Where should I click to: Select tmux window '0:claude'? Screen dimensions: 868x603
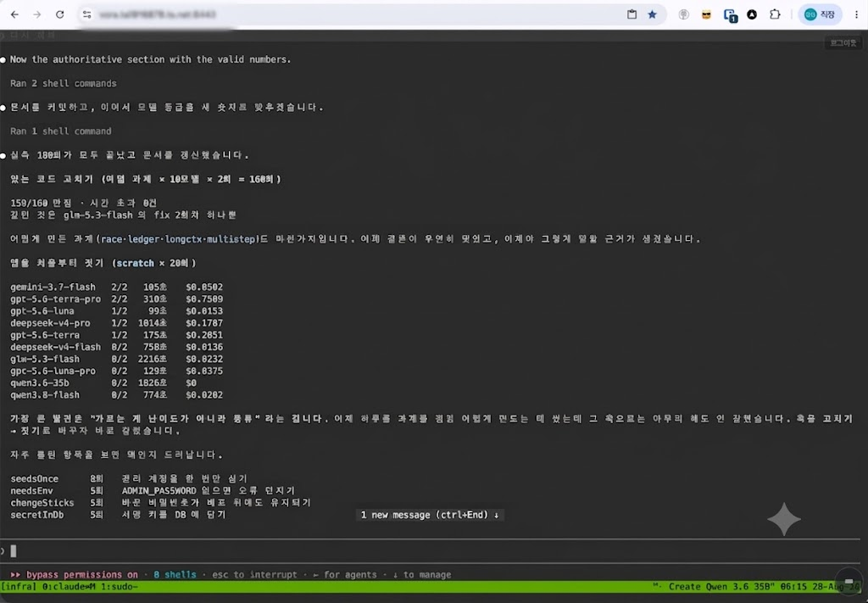coord(68,586)
